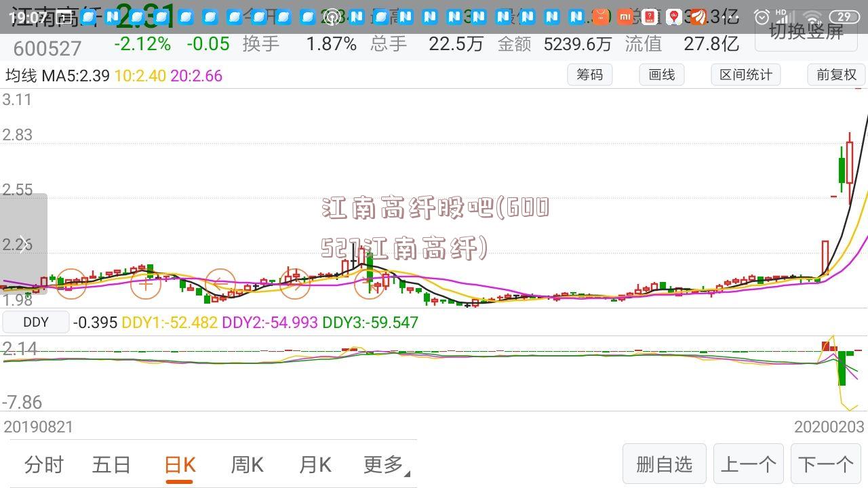Tap the 5239.6万 amount value
This screenshot has height=488, width=868.
point(578,44)
